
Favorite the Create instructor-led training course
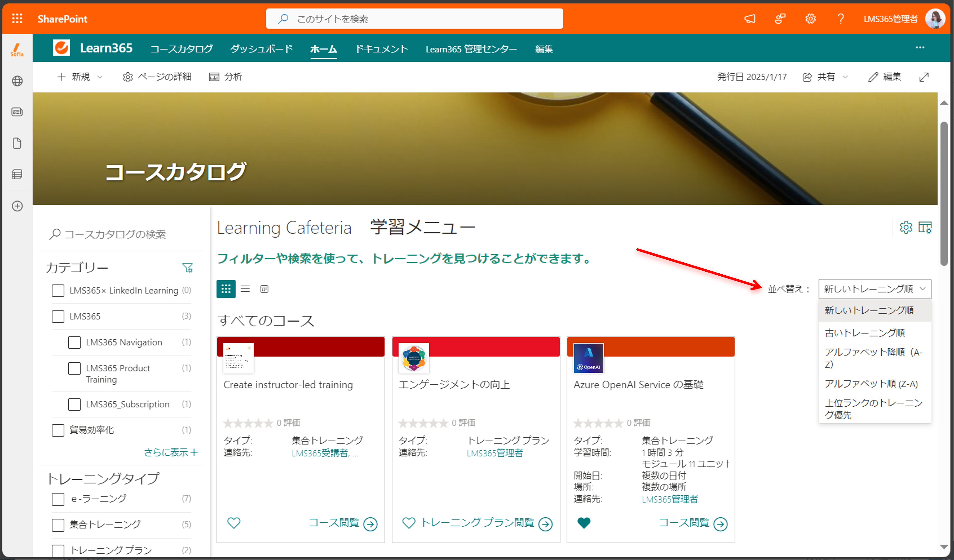(233, 523)
